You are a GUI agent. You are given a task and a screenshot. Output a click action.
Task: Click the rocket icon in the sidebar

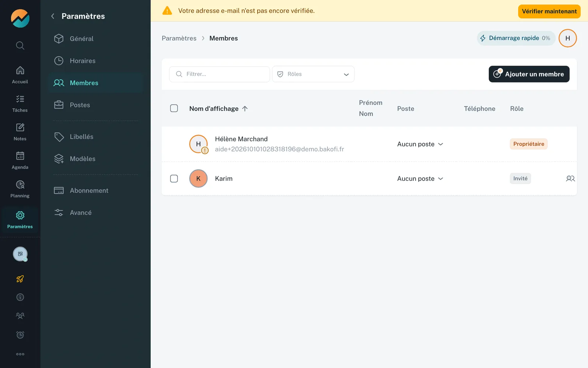[x=20, y=279]
